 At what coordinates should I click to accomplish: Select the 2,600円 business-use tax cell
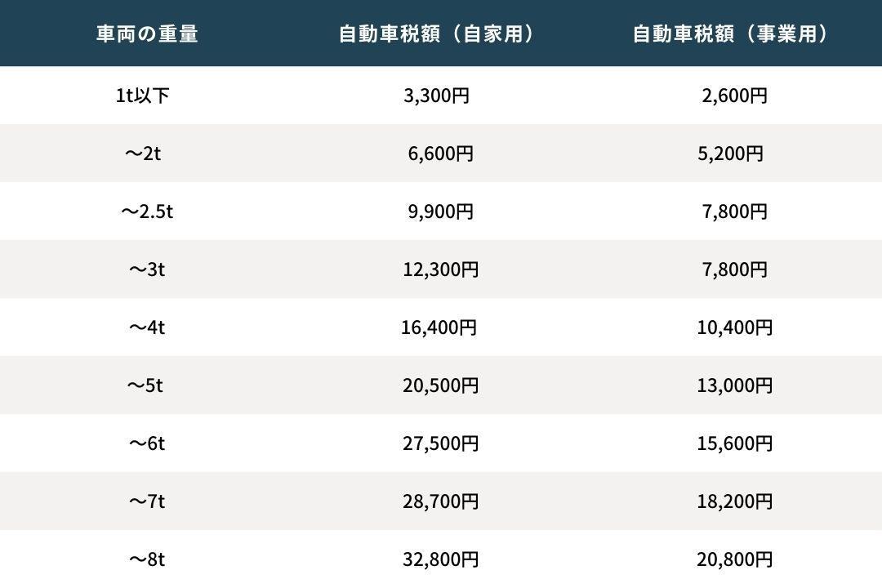pos(735,95)
